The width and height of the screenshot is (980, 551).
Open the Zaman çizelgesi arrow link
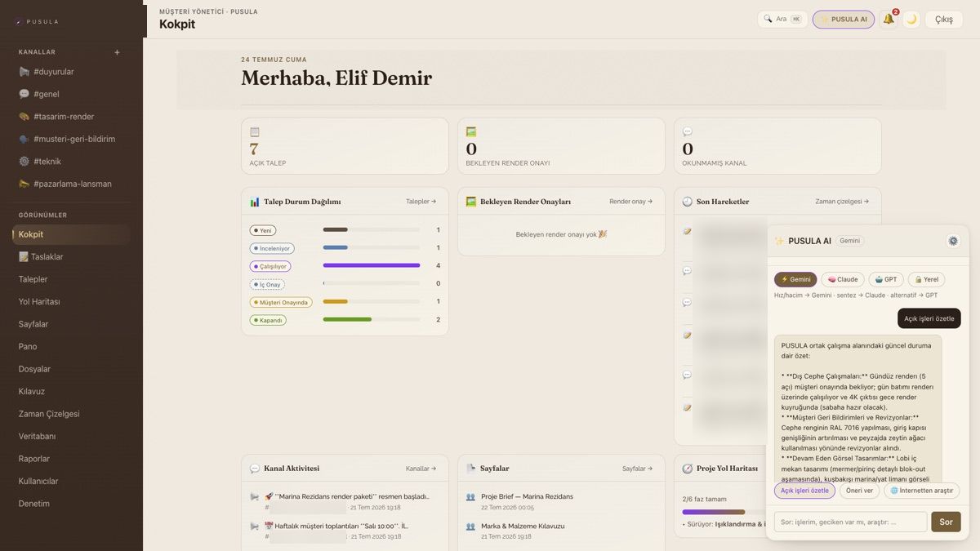click(842, 202)
